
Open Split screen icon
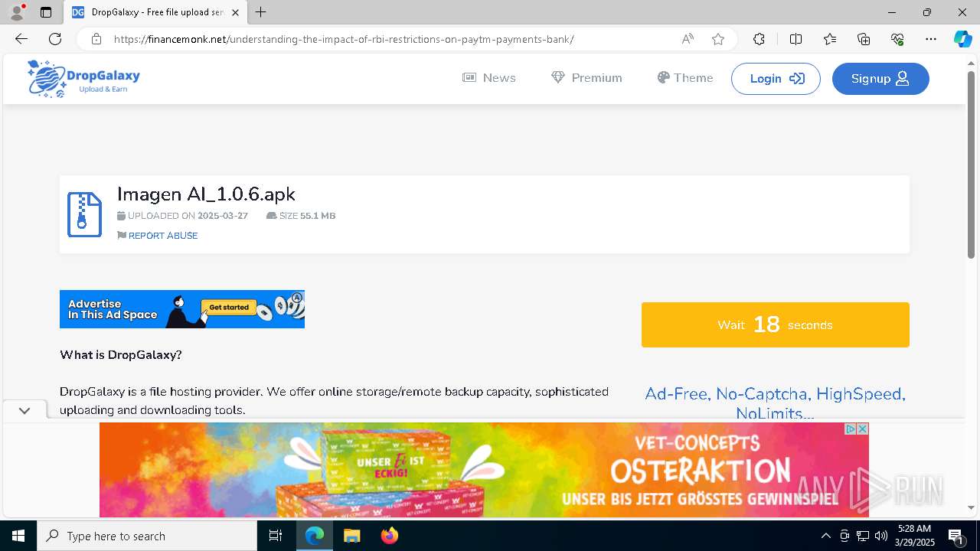pyautogui.click(x=795, y=39)
